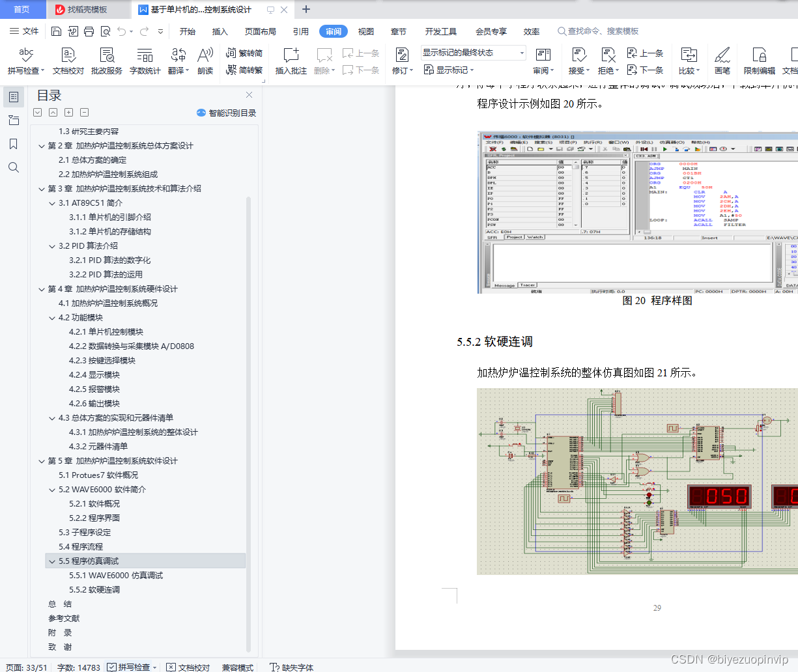The height and width of the screenshot is (672, 798).
Task: Switch to the 开始 ribbon tab
Action: point(188,31)
